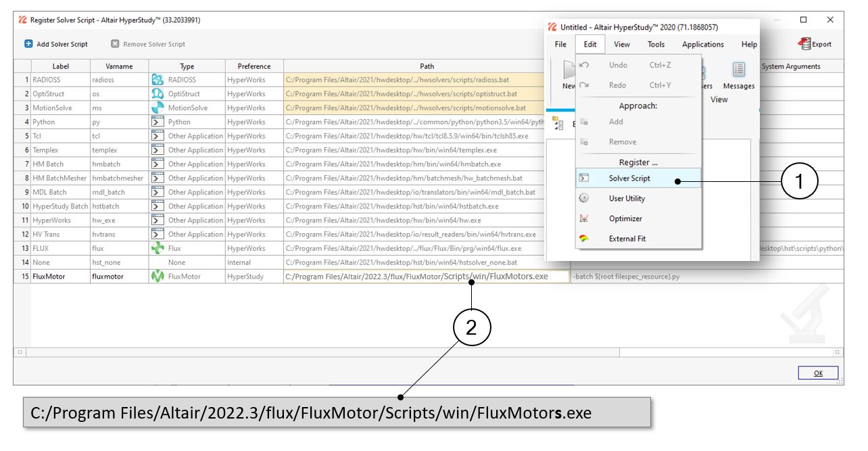Open the Applications menu

[x=702, y=45]
